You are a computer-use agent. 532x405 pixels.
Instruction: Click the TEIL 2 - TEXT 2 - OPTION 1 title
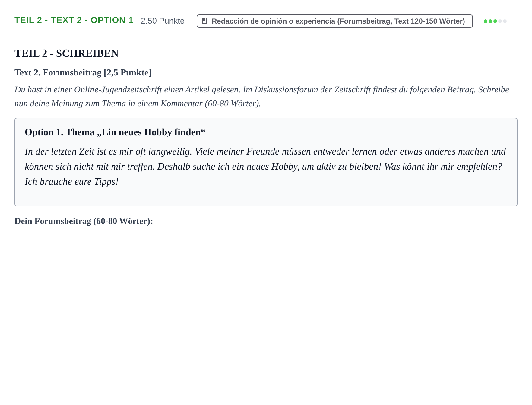(74, 20)
